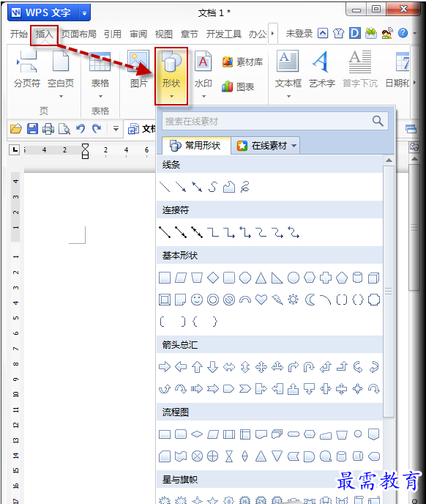Insert a text box with 文本框
This screenshot has height=504, width=426.
(x=288, y=74)
